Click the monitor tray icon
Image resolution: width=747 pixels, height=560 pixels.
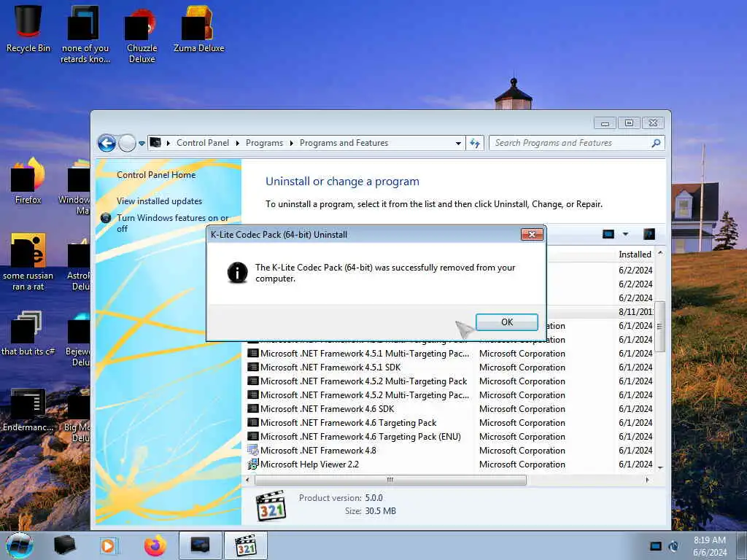click(656, 546)
